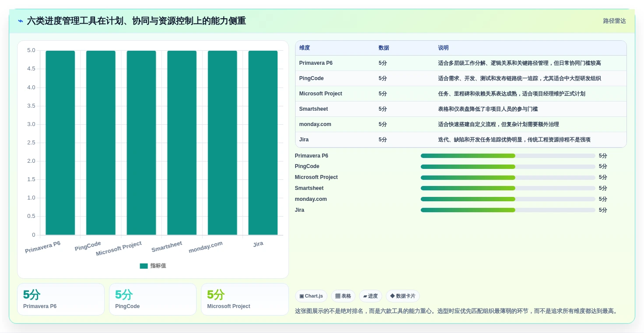Click the Smartsheet progress bar
The width and height of the screenshot is (644, 333).
pos(508,188)
